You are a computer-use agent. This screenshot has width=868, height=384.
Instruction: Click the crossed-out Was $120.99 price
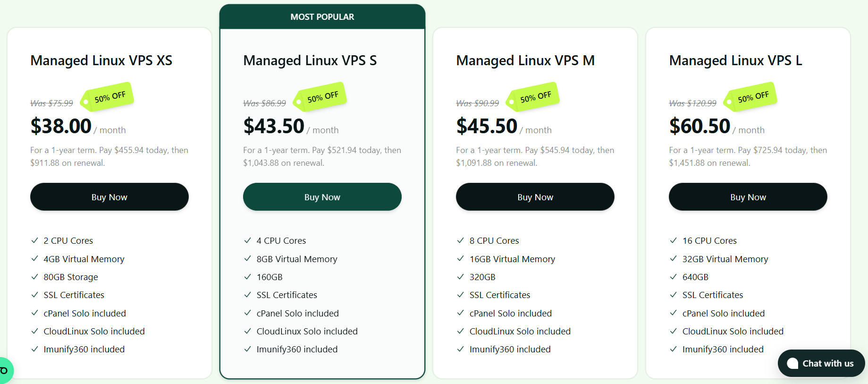[x=692, y=103]
